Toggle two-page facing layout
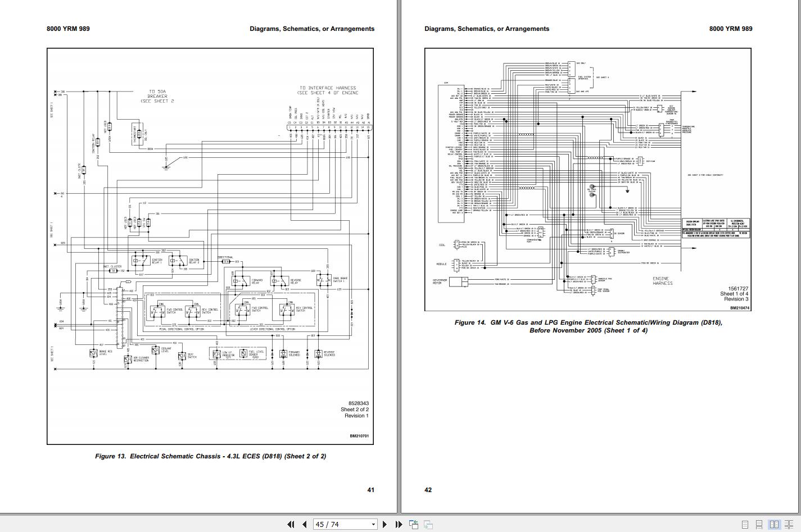 click(774, 524)
